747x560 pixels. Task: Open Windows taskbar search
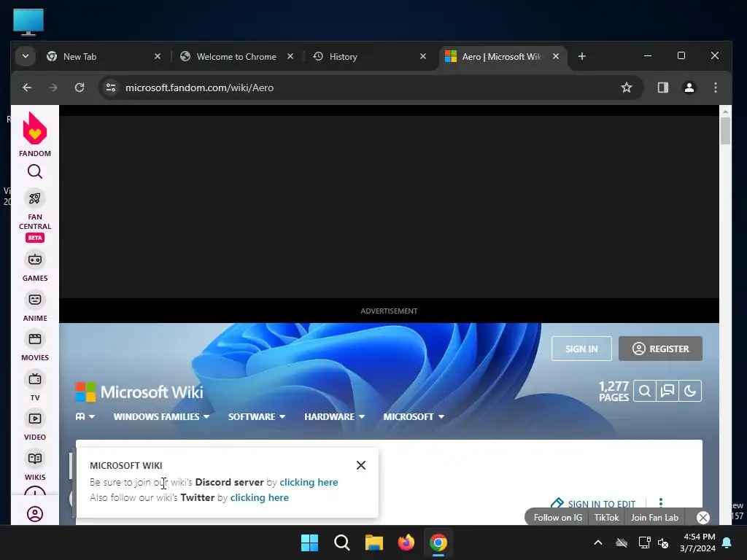[x=341, y=542]
